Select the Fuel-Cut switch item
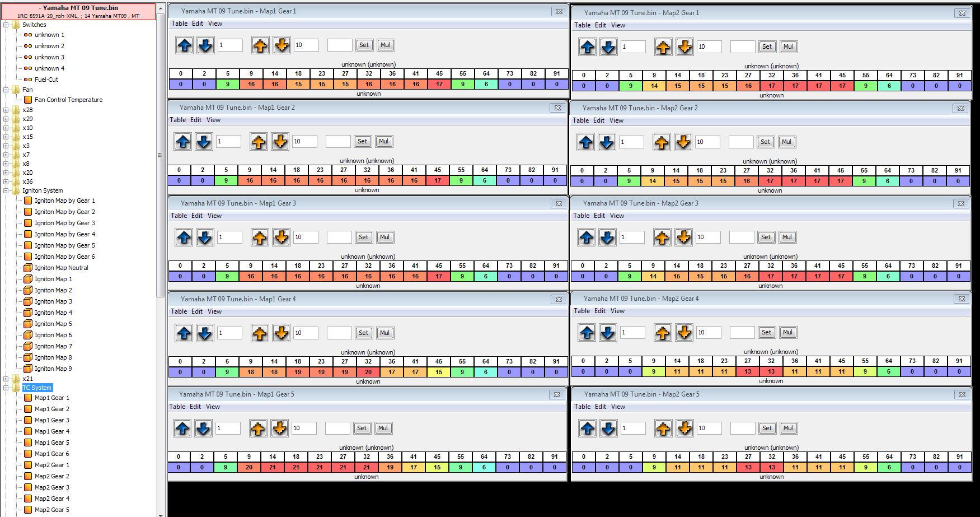 pyautogui.click(x=46, y=80)
